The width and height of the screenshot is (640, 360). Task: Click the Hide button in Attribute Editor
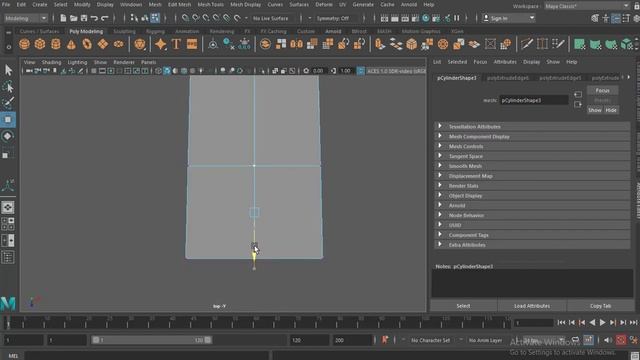click(x=611, y=110)
